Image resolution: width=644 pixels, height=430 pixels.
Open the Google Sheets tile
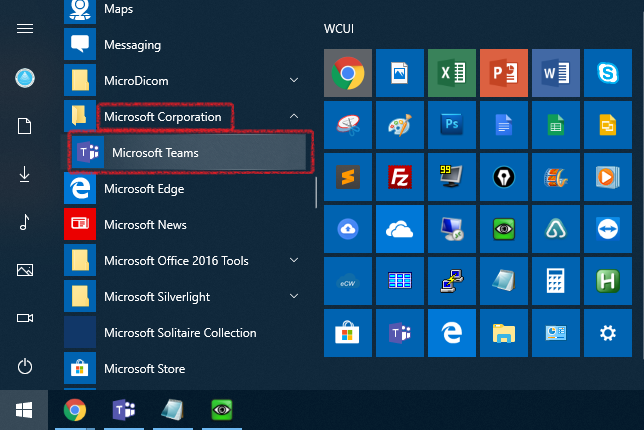tap(556, 125)
